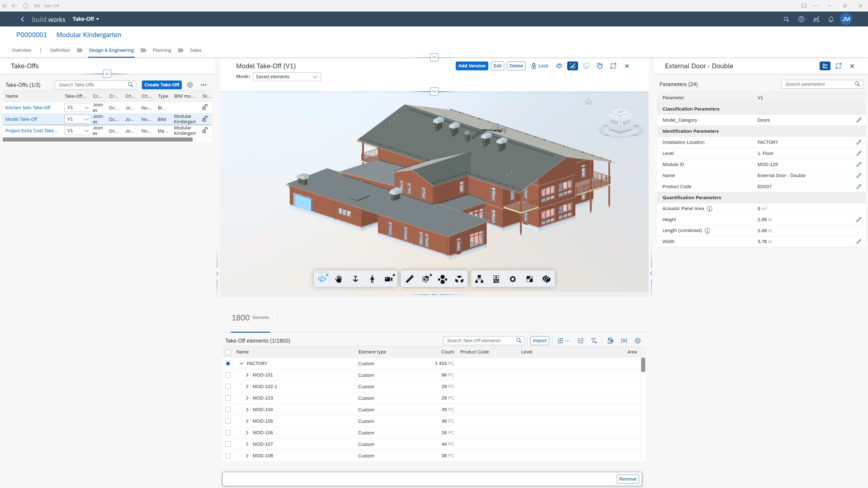This screenshot has width=868, height=488.
Task: Tick the select-all checkbox in elements header
Action: coord(228,352)
